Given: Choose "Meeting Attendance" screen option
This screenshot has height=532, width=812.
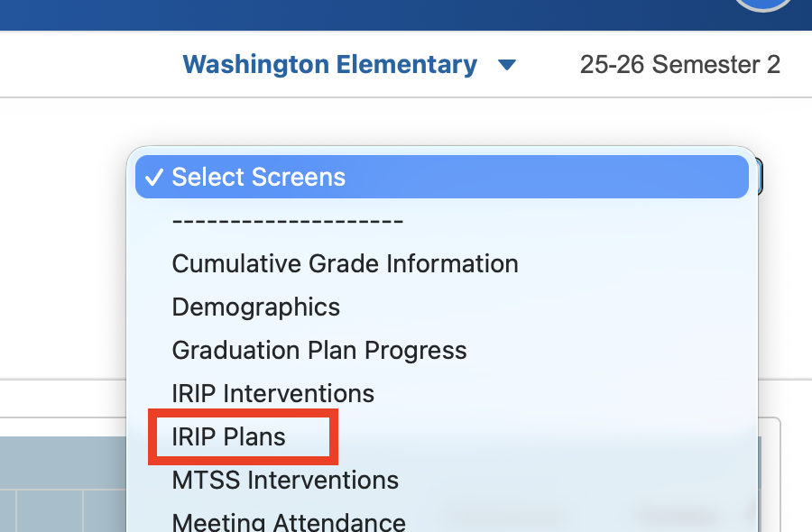Looking at the screenshot, I should coord(288,521).
